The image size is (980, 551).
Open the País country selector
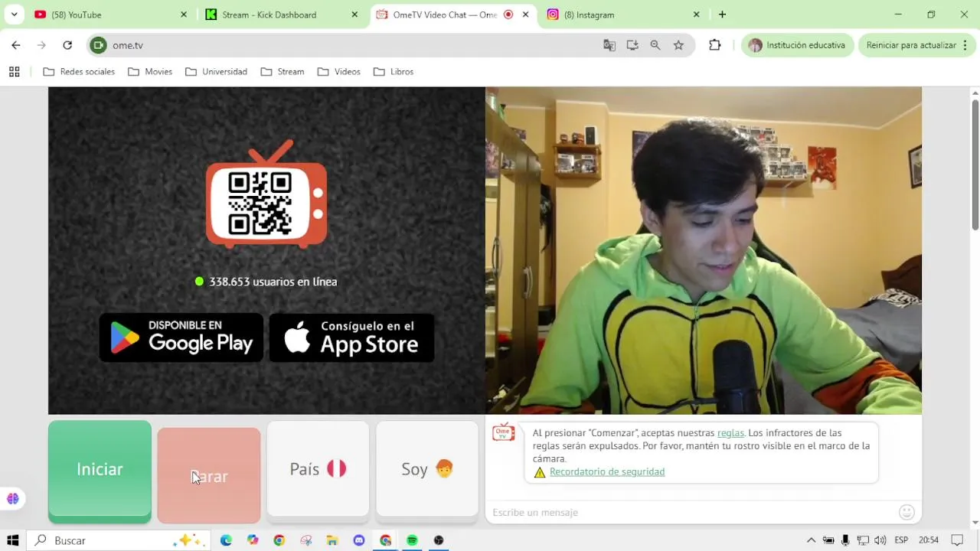(x=318, y=469)
